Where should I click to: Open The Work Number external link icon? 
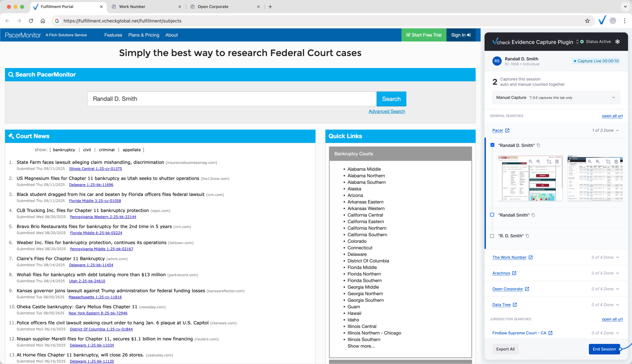click(531, 258)
